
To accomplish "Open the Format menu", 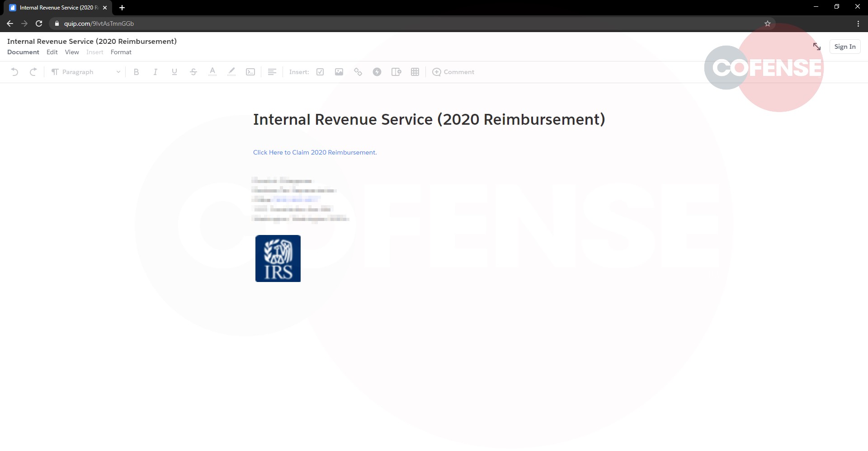I will click(121, 52).
